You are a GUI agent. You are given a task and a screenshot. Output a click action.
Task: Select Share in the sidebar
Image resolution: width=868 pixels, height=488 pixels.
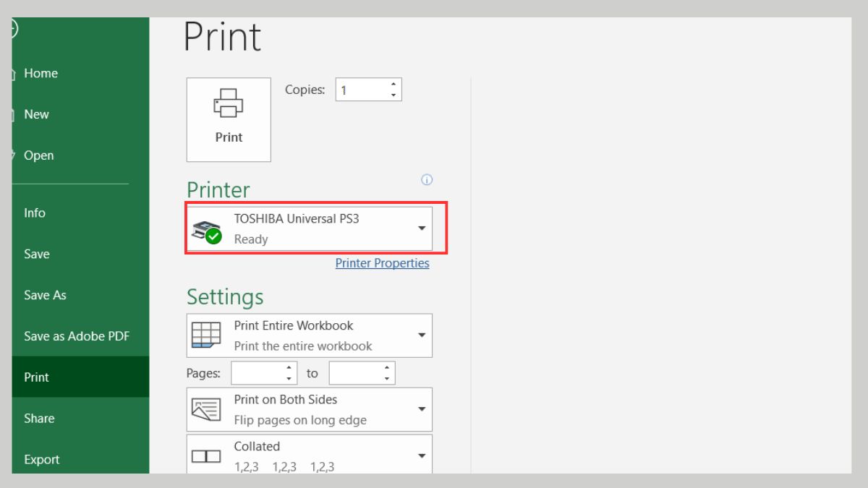(x=39, y=418)
